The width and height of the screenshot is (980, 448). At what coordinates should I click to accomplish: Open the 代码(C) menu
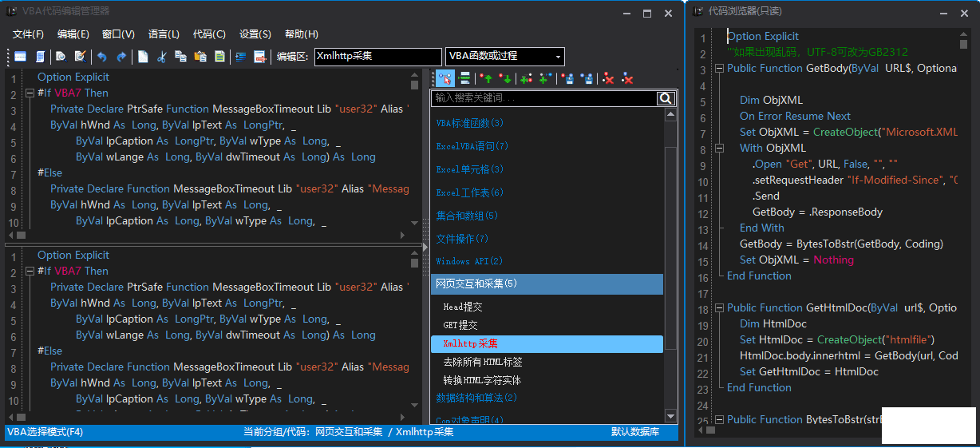click(x=209, y=34)
